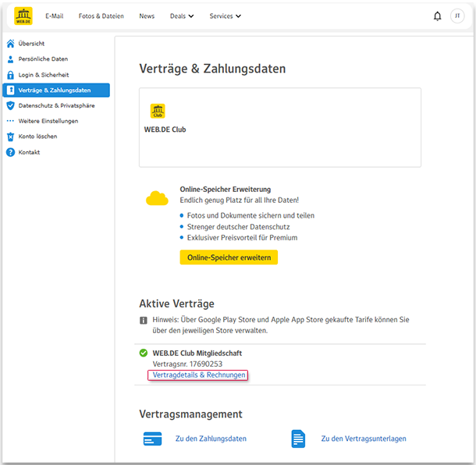Click 'Endlich genug Platz für all Ihre Daten!'

tap(240, 201)
